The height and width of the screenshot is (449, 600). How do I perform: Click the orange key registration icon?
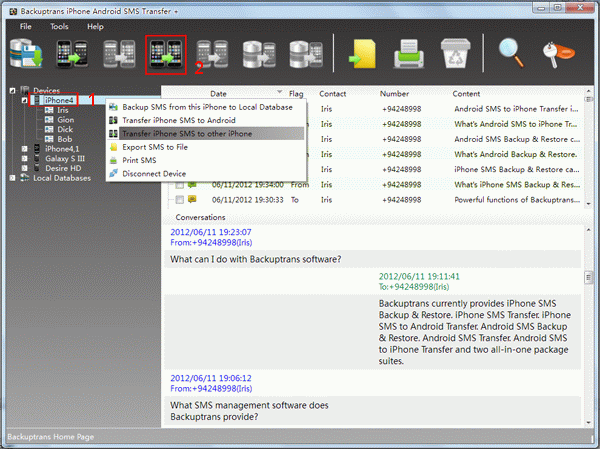point(558,55)
